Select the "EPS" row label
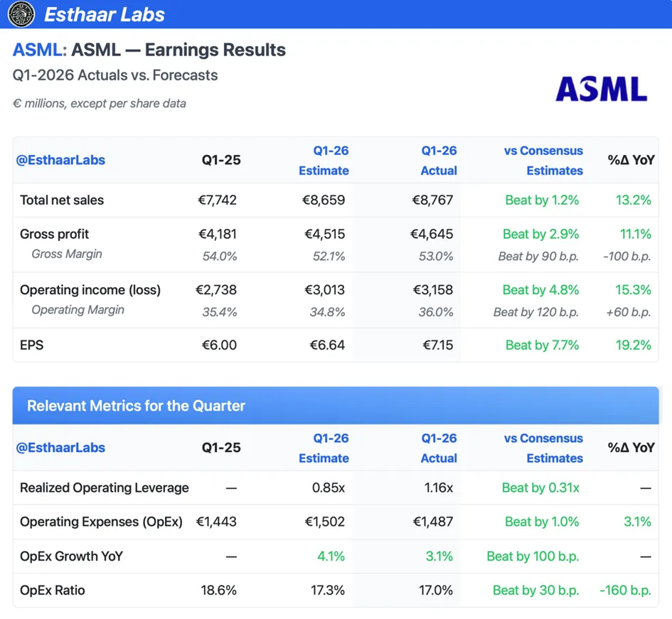Image resolution: width=672 pixels, height=619 pixels. click(x=32, y=345)
